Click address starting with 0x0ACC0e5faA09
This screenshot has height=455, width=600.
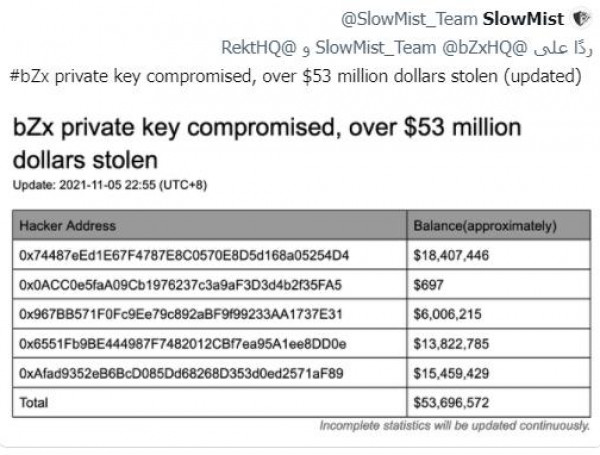click(180, 285)
